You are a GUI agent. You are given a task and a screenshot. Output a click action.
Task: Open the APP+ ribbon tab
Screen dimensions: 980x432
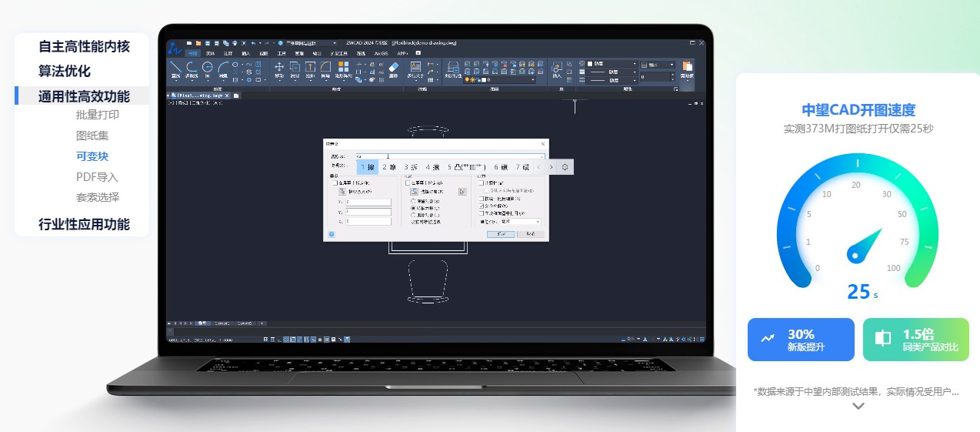(402, 53)
